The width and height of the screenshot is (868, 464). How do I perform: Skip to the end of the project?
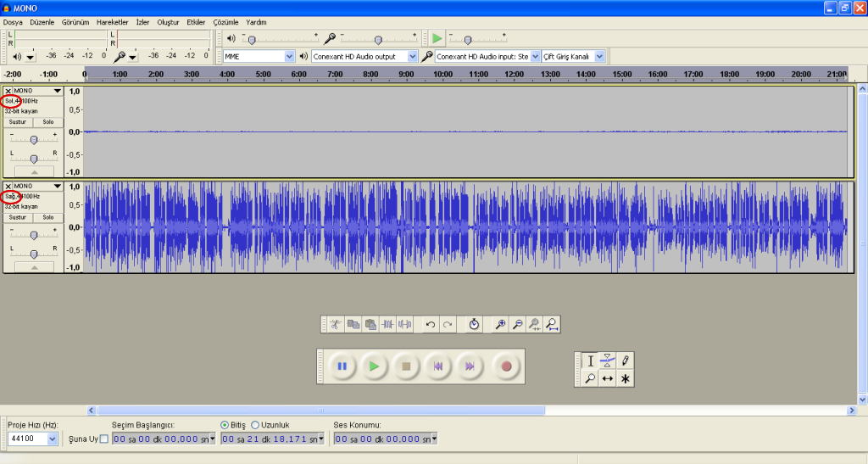(x=470, y=366)
